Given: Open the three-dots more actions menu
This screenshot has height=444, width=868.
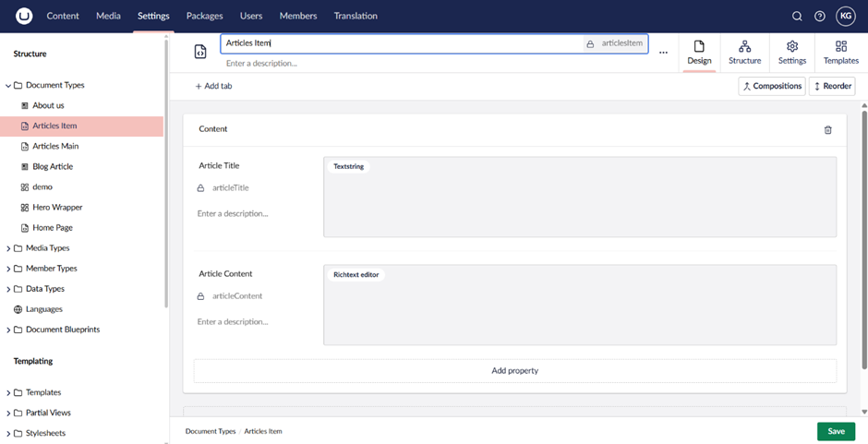Looking at the screenshot, I should point(663,53).
